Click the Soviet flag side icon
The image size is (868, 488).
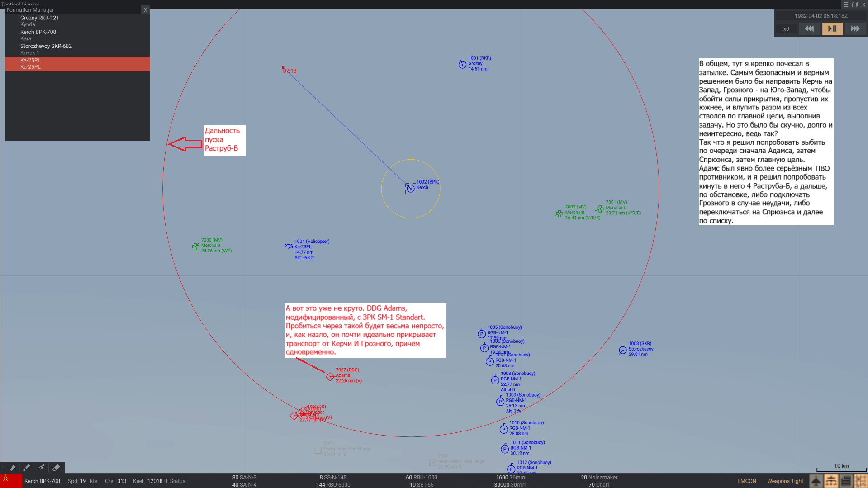(11, 481)
